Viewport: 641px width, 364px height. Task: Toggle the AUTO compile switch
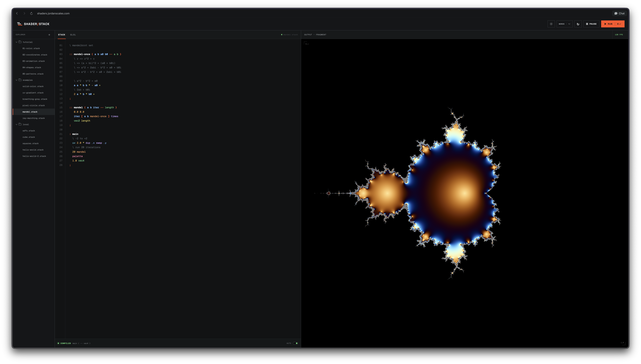tap(295, 343)
